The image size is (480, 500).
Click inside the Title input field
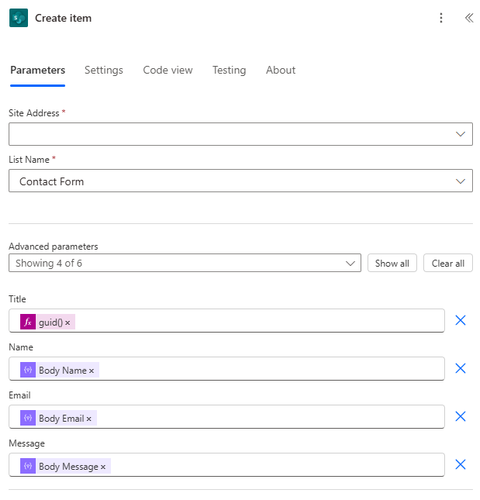(x=227, y=321)
